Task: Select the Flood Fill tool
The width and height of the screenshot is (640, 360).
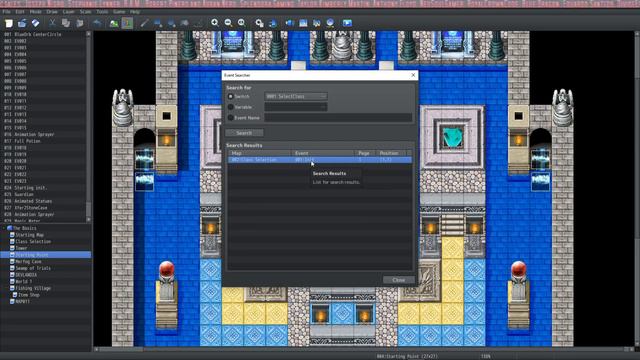Action: pos(184,23)
